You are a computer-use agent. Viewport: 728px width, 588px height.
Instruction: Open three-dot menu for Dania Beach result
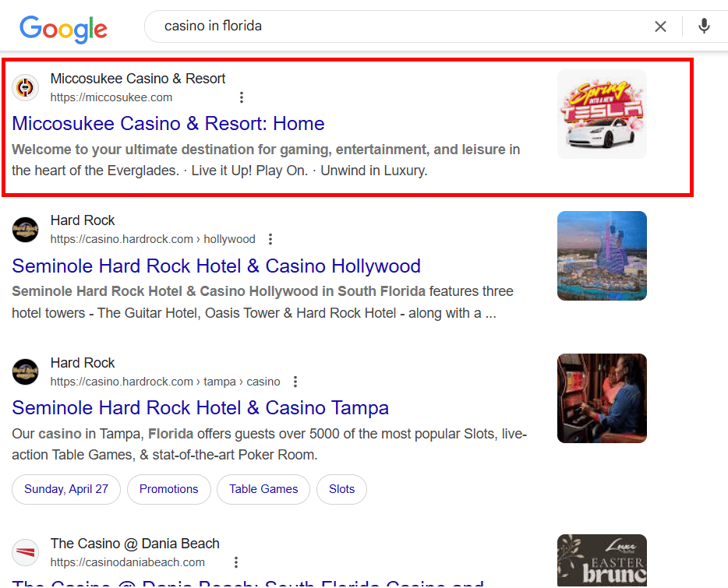236,562
